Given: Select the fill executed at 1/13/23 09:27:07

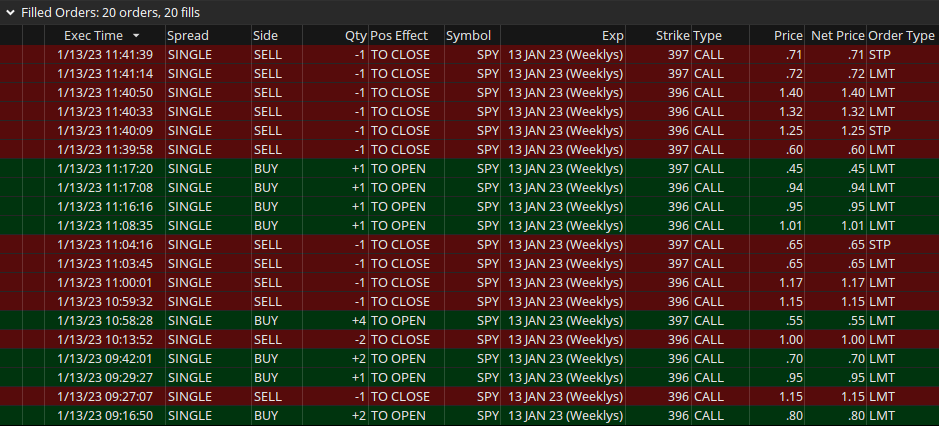Looking at the screenshot, I should point(470,396).
